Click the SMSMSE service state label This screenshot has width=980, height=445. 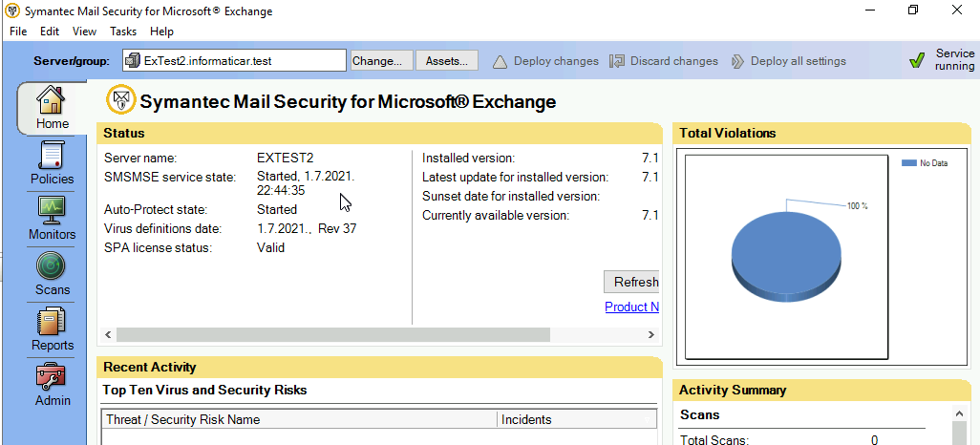[170, 178]
